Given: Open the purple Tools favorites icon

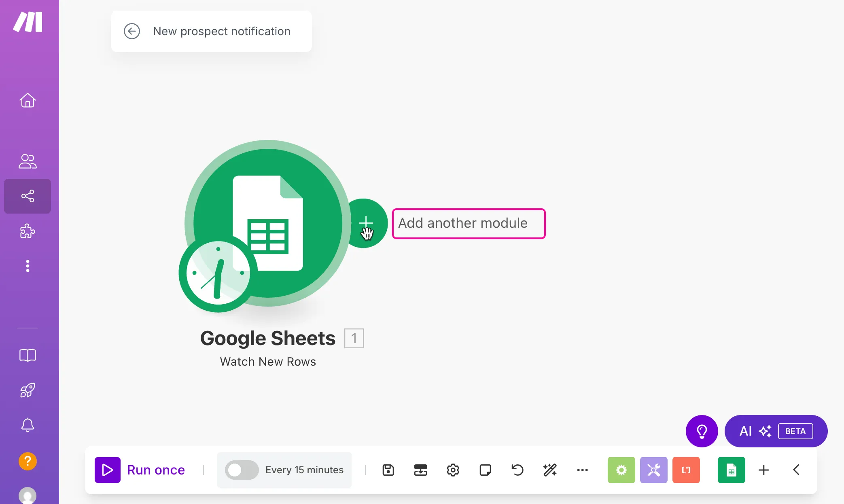Looking at the screenshot, I should pyautogui.click(x=654, y=470).
